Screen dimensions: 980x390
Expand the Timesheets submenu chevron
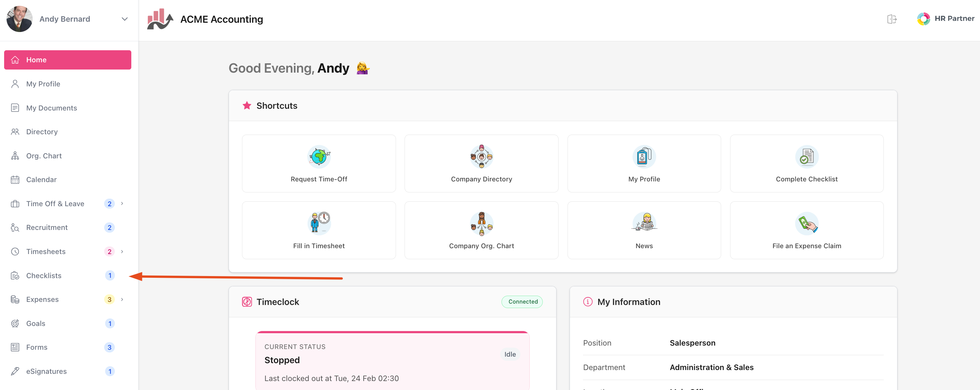coord(122,251)
